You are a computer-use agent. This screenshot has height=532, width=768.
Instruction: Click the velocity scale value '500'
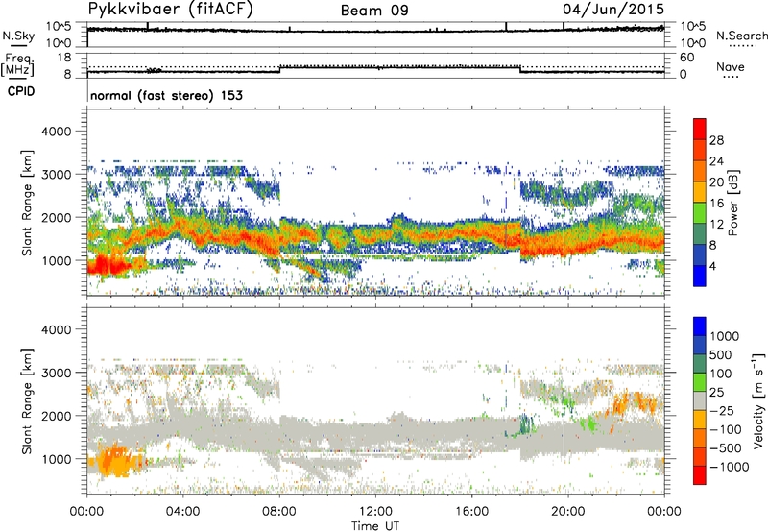coord(721,355)
